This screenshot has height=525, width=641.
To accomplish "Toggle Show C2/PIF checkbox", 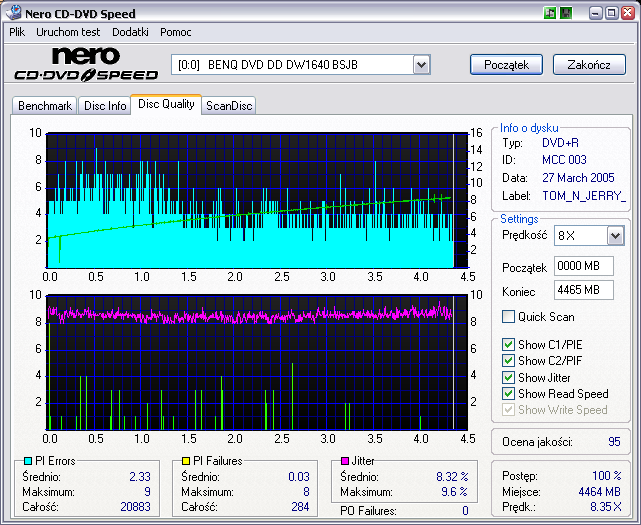I will [508, 361].
